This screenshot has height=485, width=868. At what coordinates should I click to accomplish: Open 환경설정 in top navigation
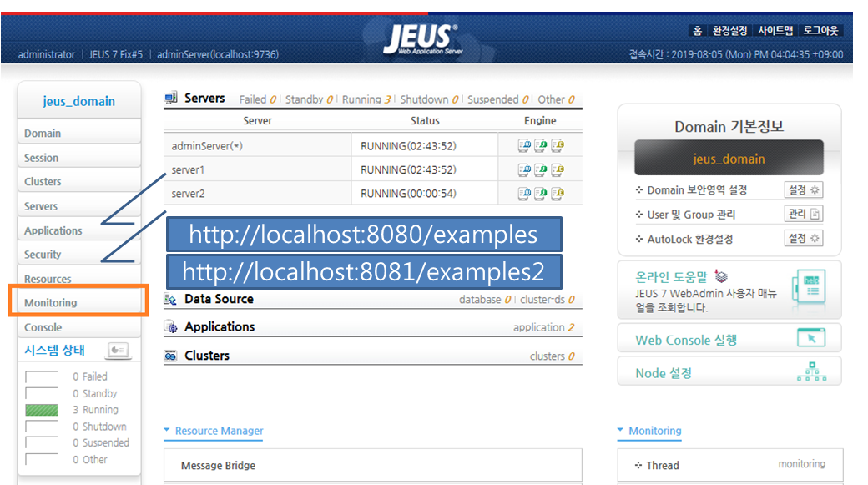729,30
